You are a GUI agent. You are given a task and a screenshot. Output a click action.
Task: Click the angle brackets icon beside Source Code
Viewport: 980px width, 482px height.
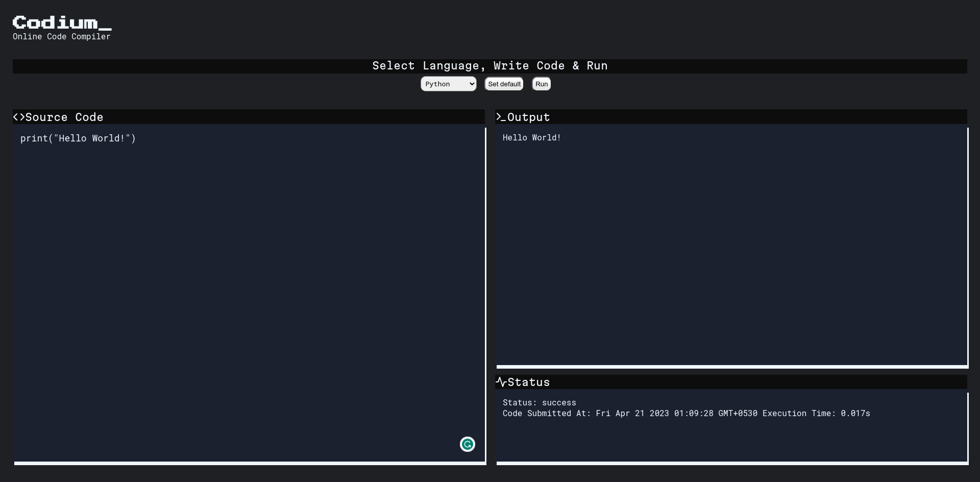point(19,117)
